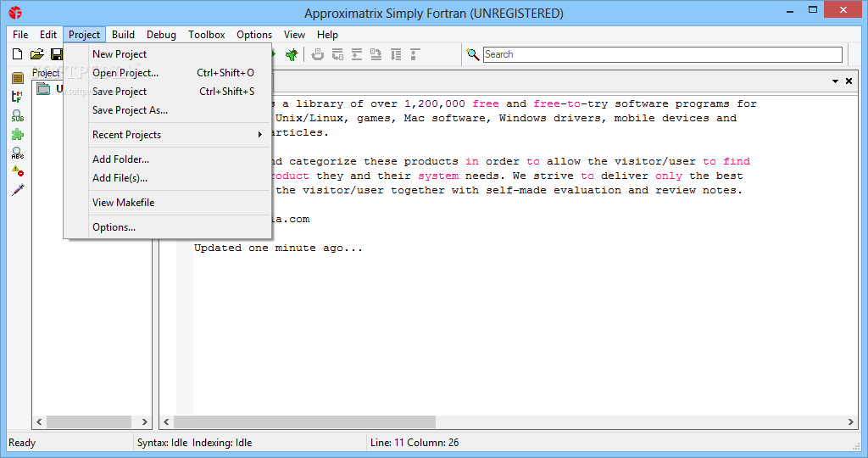Choose Add File(s)... menu entry
Screen dimensions: 868x458
point(167,178)
